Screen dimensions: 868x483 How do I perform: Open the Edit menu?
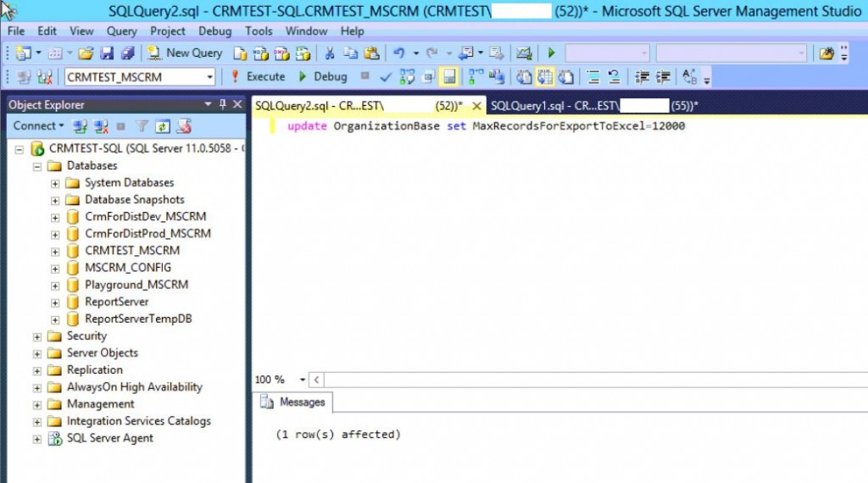click(x=47, y=31)
